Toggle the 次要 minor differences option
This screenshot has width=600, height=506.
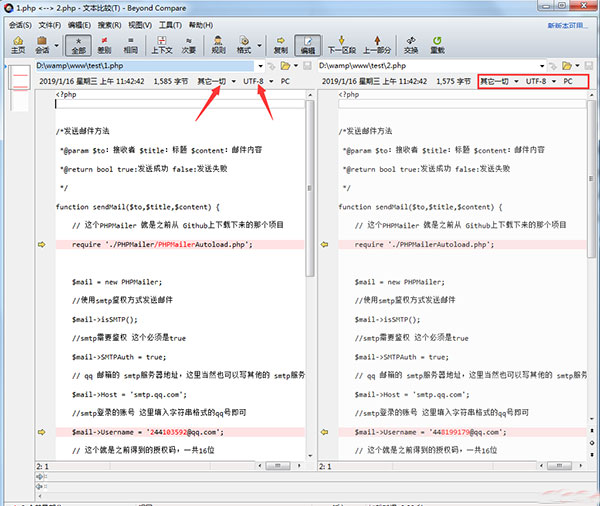point(188,45)
